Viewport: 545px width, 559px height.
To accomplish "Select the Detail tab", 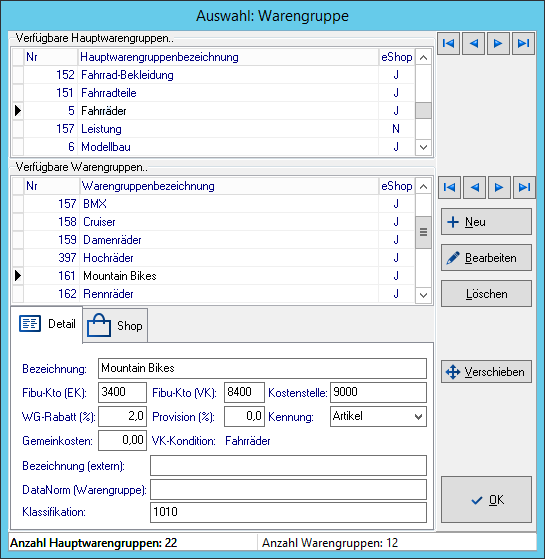I will pyautogui.click(x=47, y=324).
